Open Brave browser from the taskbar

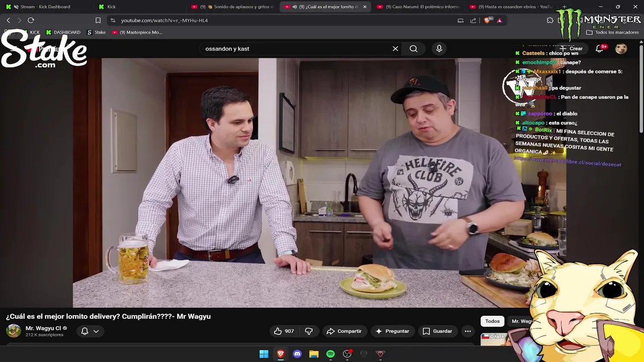coord(281,354)
